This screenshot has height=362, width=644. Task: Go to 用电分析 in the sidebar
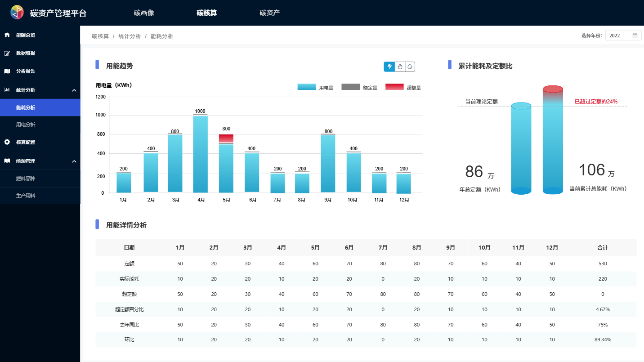pyautogui.click(x=26, y=125)
